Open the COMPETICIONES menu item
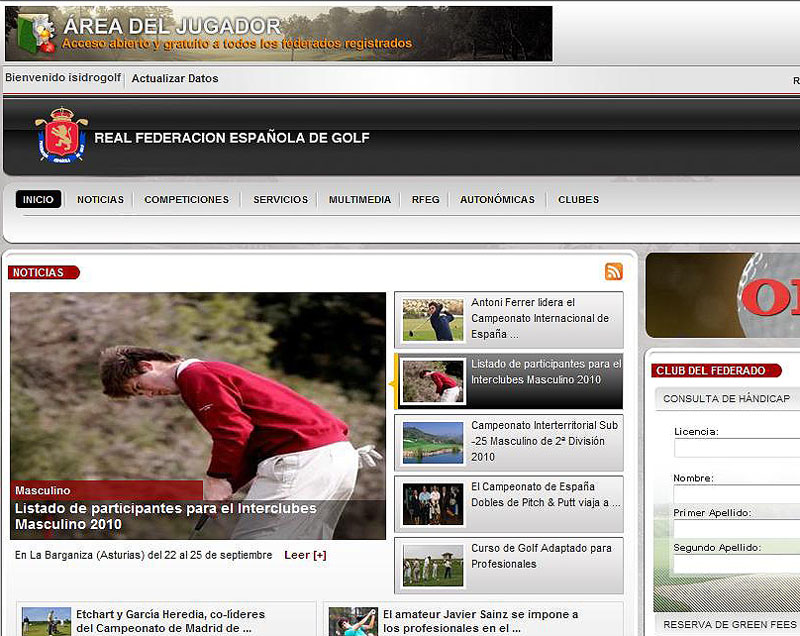The height and width of the screenshot is (636, 800). (187, 199)
